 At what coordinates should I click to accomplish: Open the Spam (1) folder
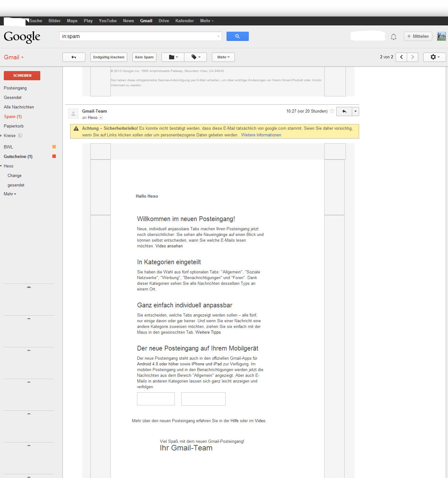[x=13, y=117]
